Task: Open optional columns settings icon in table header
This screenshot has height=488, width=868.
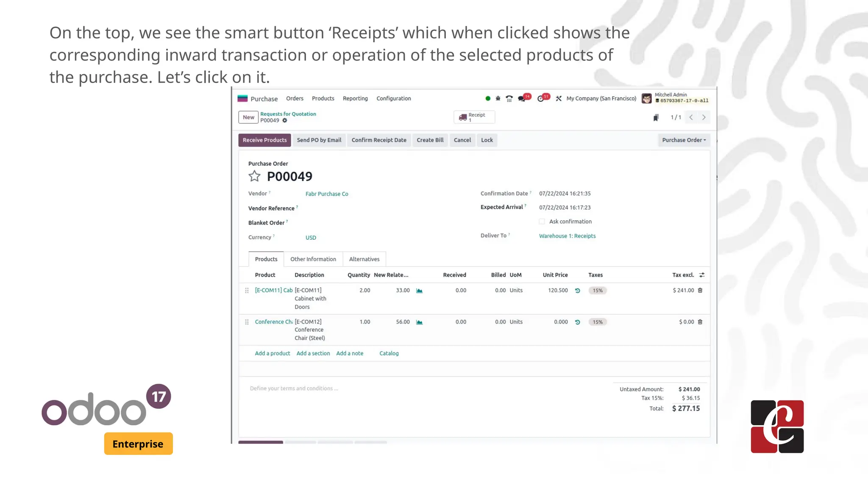Action: tap(702, 275)
